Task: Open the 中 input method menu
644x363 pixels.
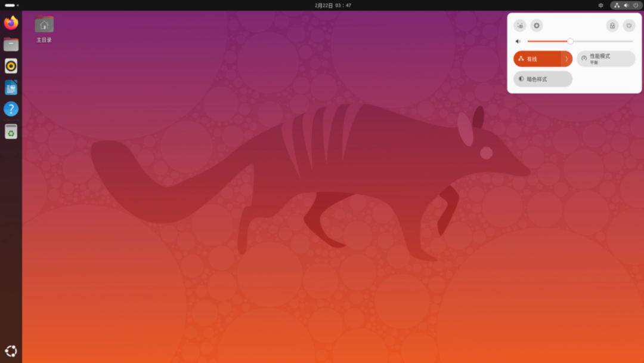Action: (x=601, y=5)
